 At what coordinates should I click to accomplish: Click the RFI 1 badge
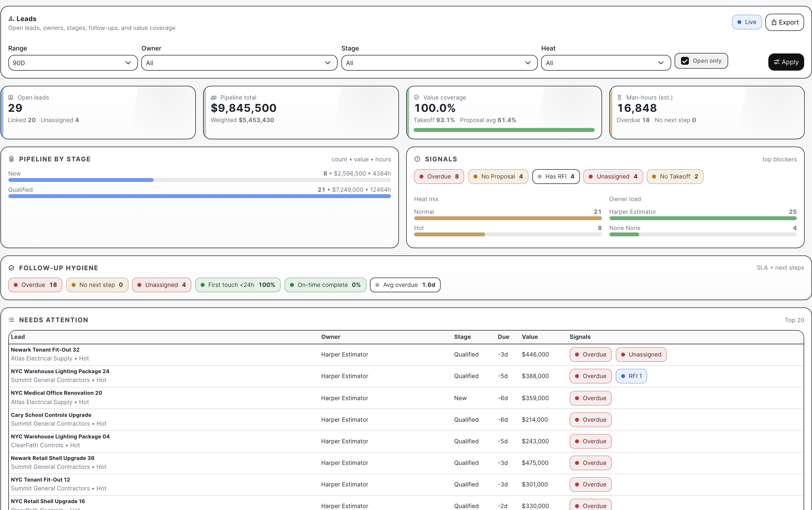coord(631,377)
